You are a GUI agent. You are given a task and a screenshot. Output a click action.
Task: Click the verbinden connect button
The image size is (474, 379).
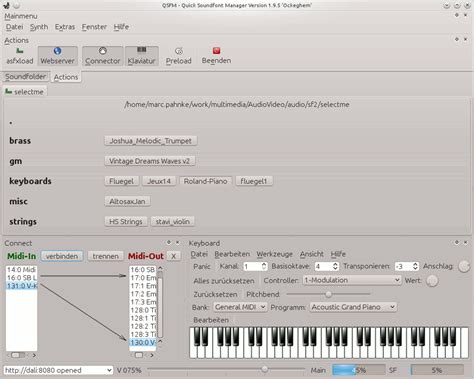(62, 256)
